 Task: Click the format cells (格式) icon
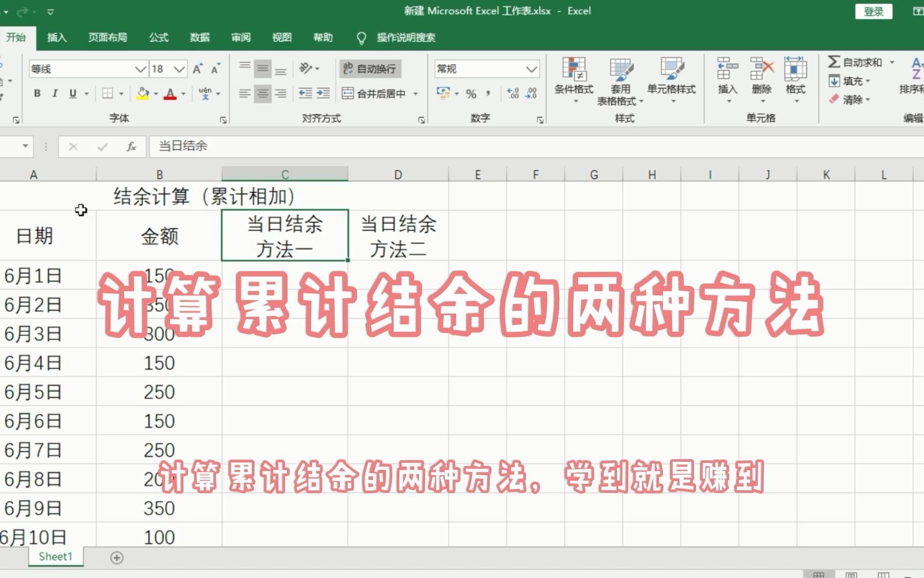click(795, 69)
